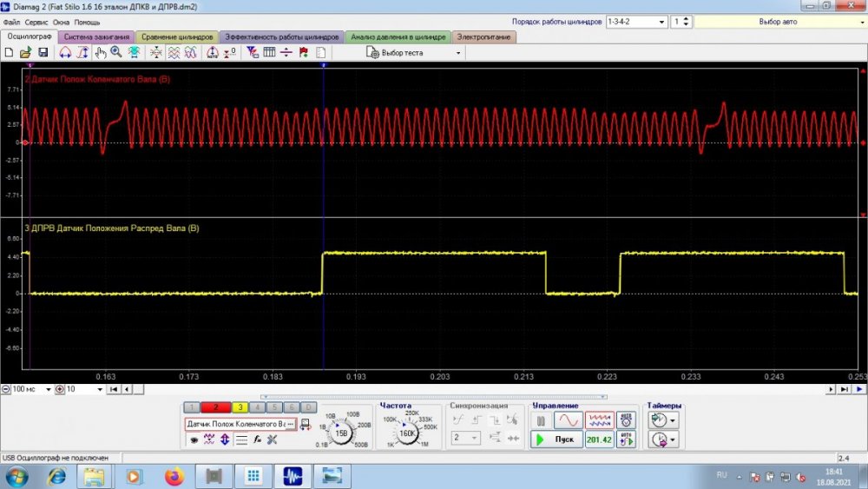Click the table grid icon in toolbar
The image size is (868, 489).
tap(269, 53)
